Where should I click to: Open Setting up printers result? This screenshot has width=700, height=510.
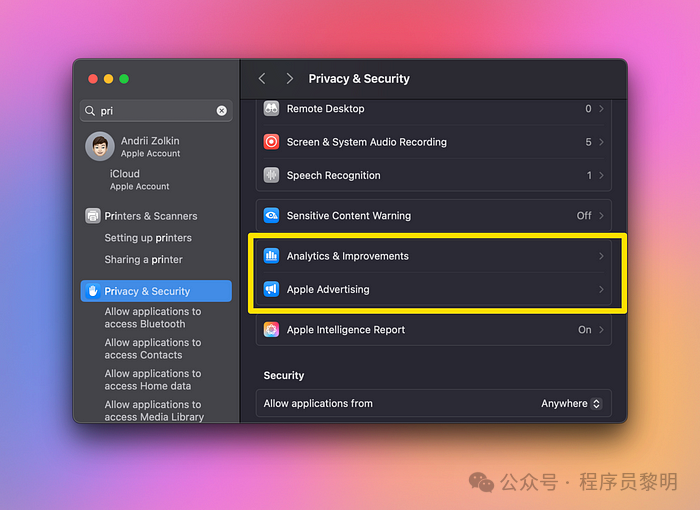click(x=148, y=238)
